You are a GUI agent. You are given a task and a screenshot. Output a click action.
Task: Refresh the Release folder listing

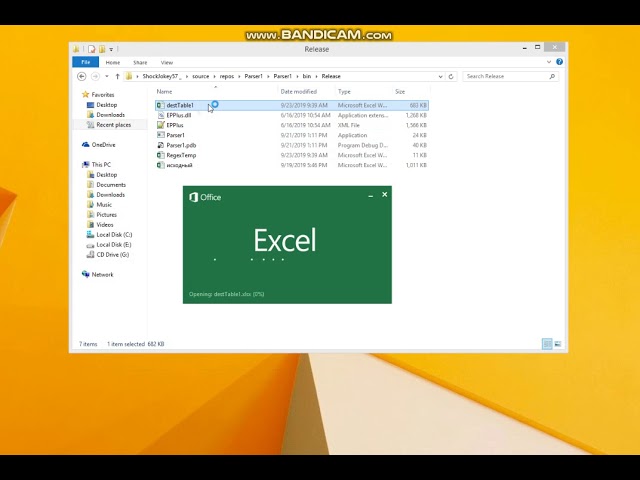pos(451,76)
